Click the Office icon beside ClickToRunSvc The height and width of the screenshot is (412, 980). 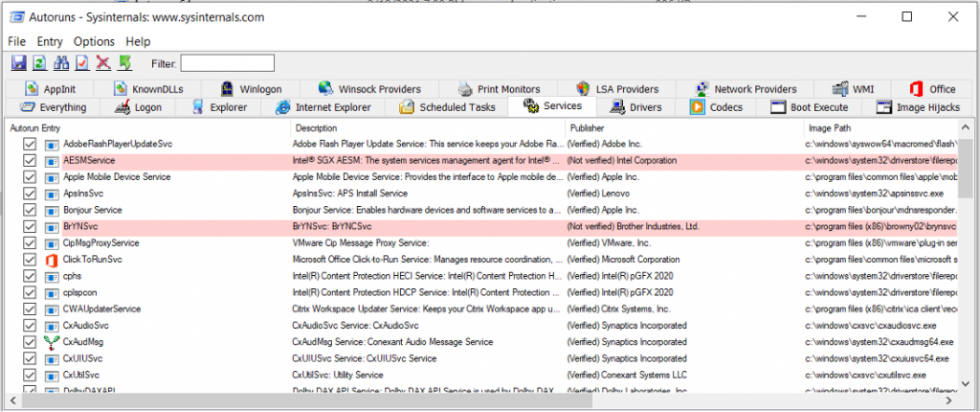tap(52, 260)
